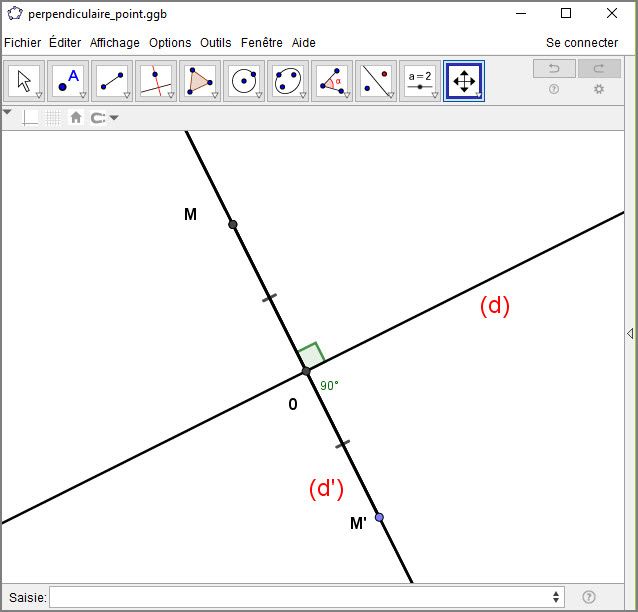Click the red (d) line label
Screen dimensions: 638x612
(495, 306)
